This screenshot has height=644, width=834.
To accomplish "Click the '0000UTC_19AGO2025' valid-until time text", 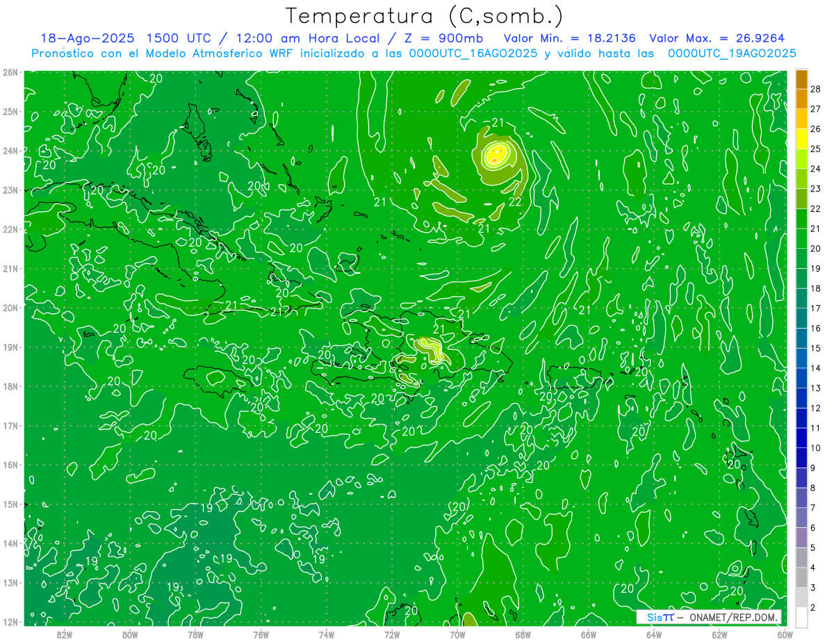I will tap(732, 53).
